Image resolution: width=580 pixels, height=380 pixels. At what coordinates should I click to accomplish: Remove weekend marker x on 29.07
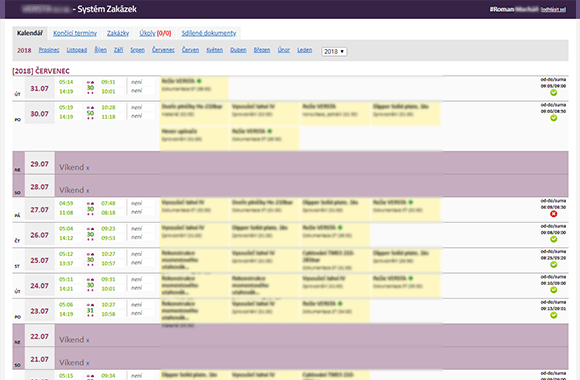(88, 168)
